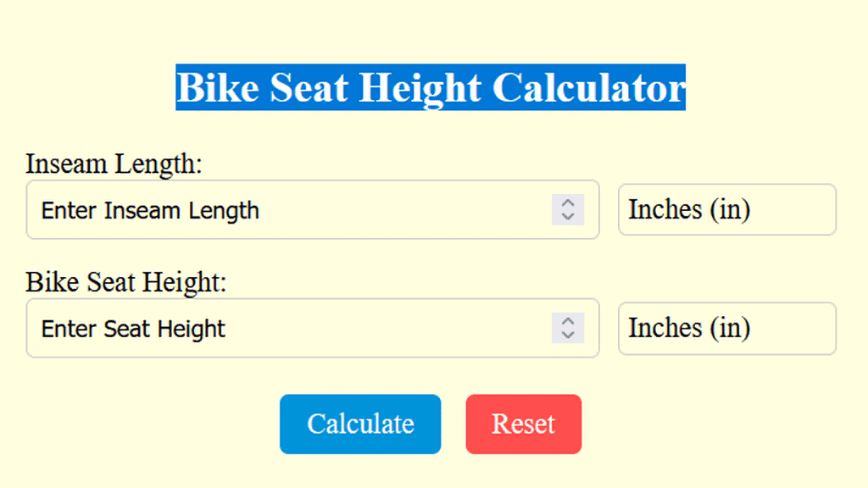Click the Enter Inseam Length input field

tap(254, 210)
